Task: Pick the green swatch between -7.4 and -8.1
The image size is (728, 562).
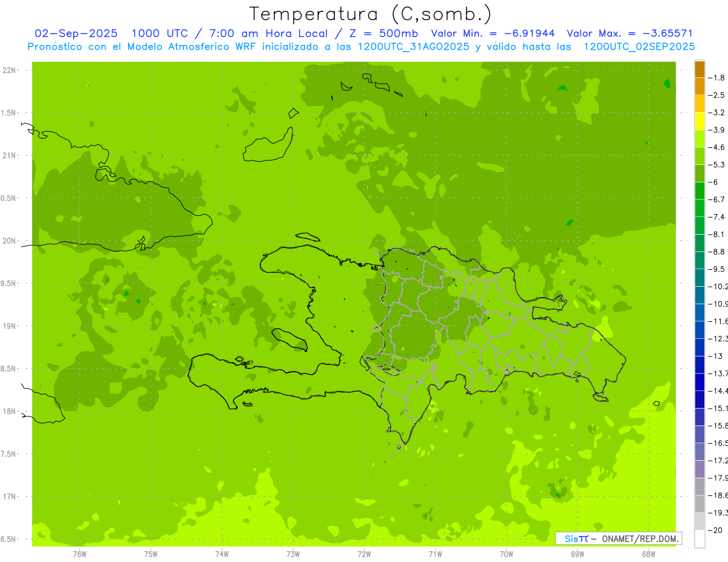Action: pyautogui.click(x=699, y=226)
